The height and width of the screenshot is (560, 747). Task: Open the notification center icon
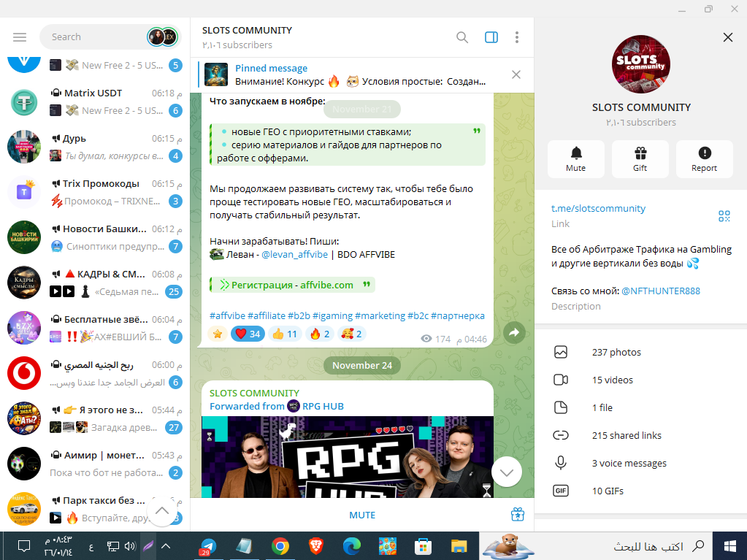(24, 546)
